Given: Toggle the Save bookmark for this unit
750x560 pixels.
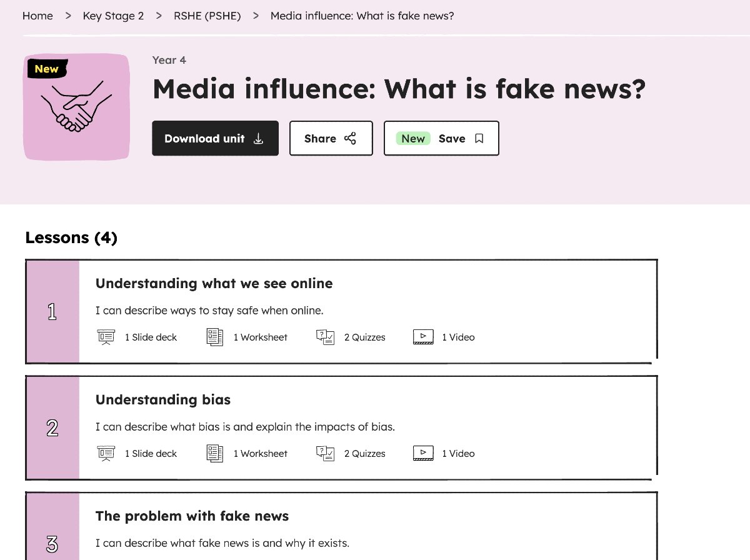Looking at the screenshot, I should [441, 138].
